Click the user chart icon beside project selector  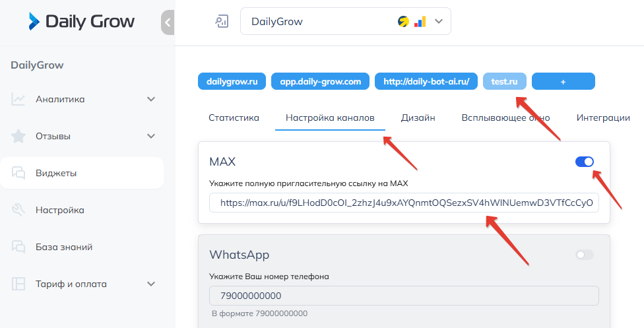click(222, 22)
